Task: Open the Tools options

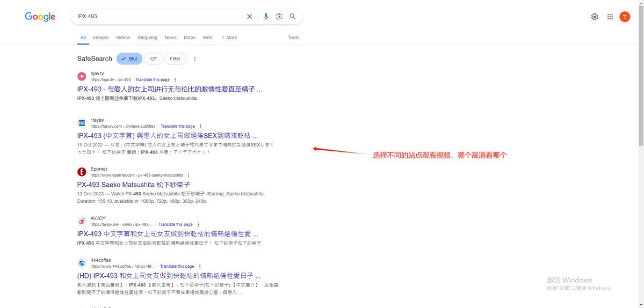Action: 293,38
